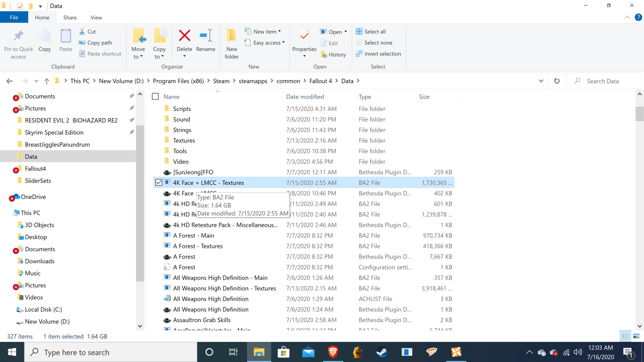Click the refresh icon beside address bar
This screenshot has height=362, width=644.
pos(557,81)
